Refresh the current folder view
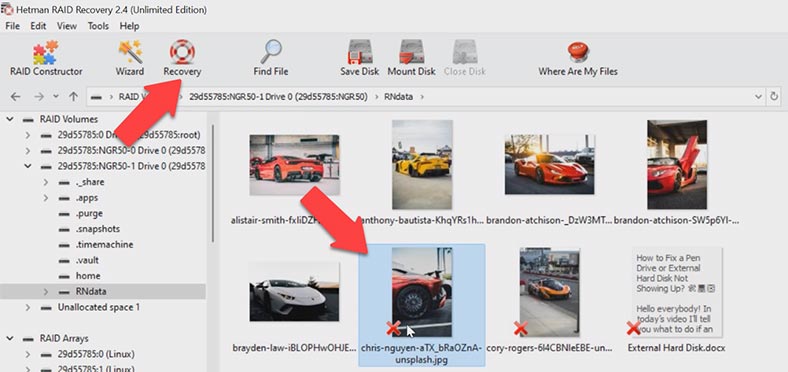Screen dimensions: 788x372 tap(774, 97)
